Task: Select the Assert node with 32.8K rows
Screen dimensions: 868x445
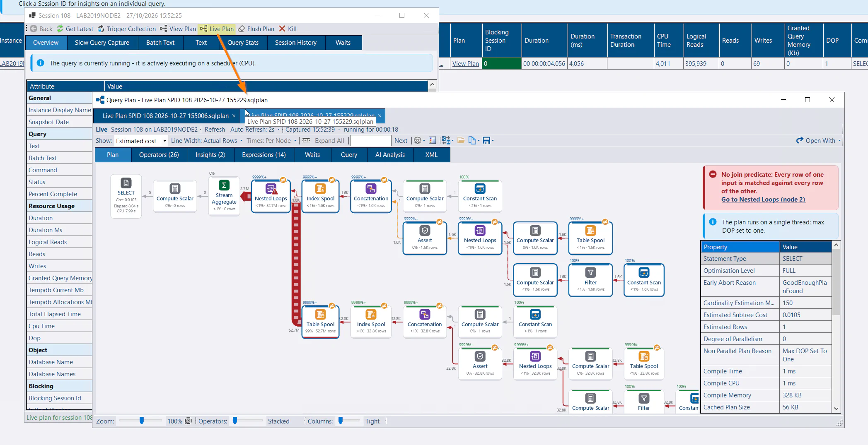Action: [x=480, y=364]
